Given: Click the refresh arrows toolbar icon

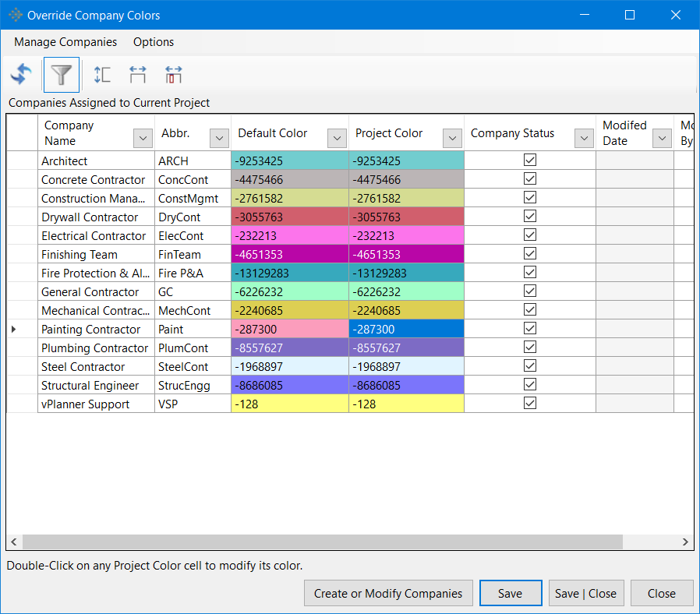Looking at the screenshot, I should point(21,74).
